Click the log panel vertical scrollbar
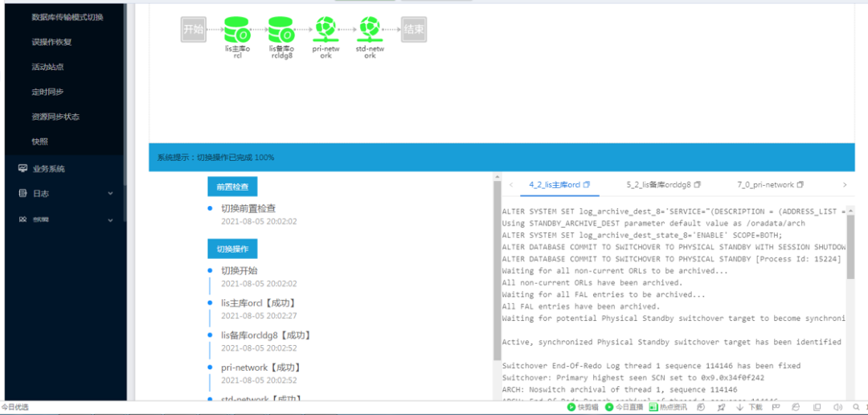 click(x=850, y=241)
